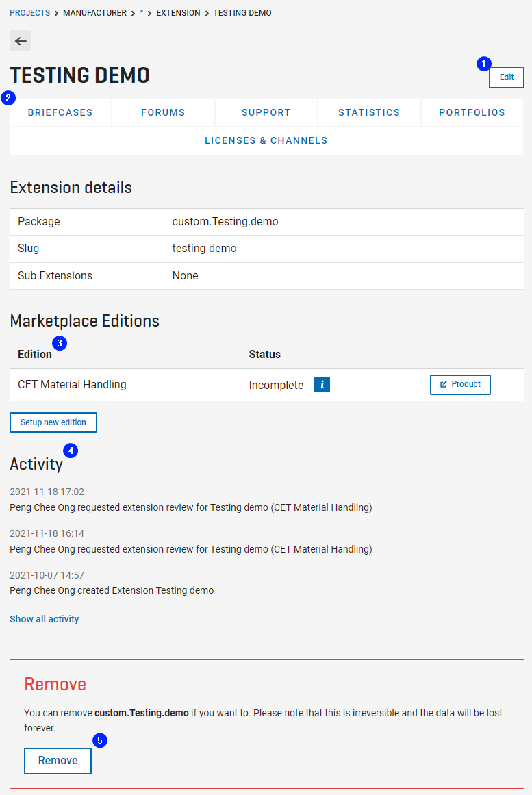Click annotation marker 5 above Remove button
The height and width of the screenshot is (795, 532).
(x=100, y=740)
